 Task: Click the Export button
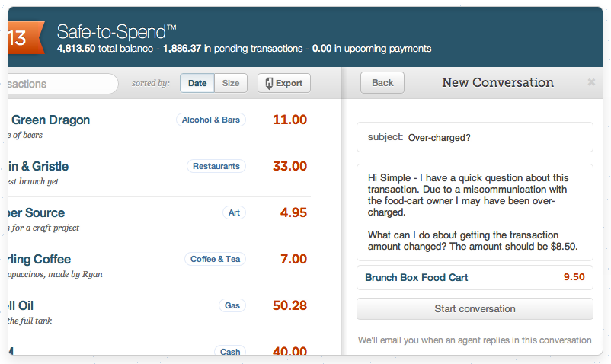coord(284,83)
